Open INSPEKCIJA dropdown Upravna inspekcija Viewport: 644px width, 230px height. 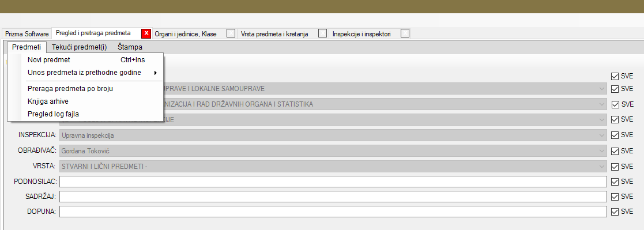pos(333,135)
